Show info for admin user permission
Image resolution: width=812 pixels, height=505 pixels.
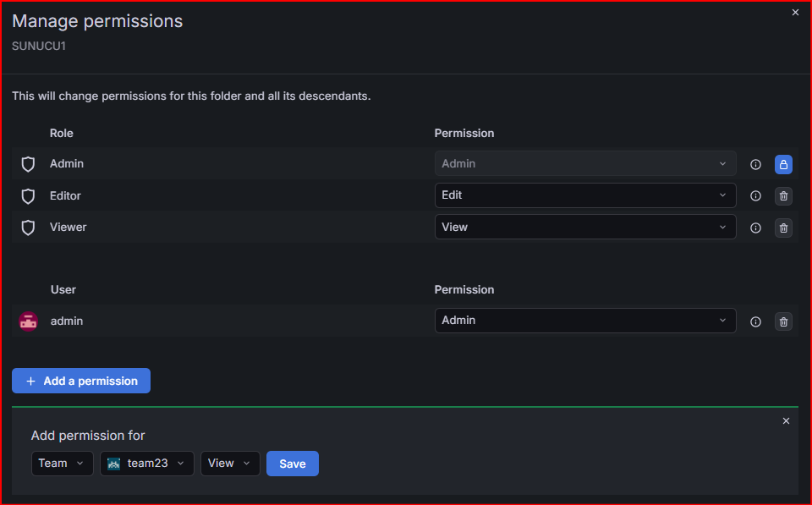[755, 321]
